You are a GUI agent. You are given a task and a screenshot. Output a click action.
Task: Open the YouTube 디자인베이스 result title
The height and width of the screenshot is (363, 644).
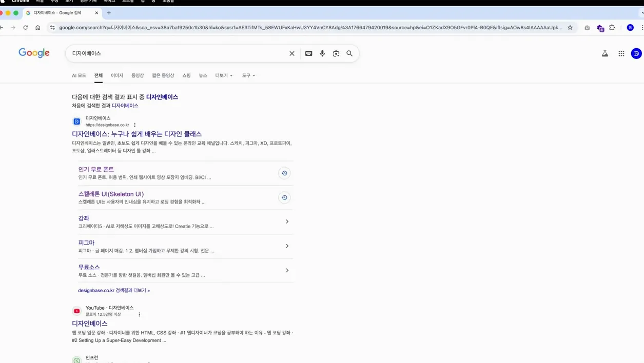pos(90,324)
